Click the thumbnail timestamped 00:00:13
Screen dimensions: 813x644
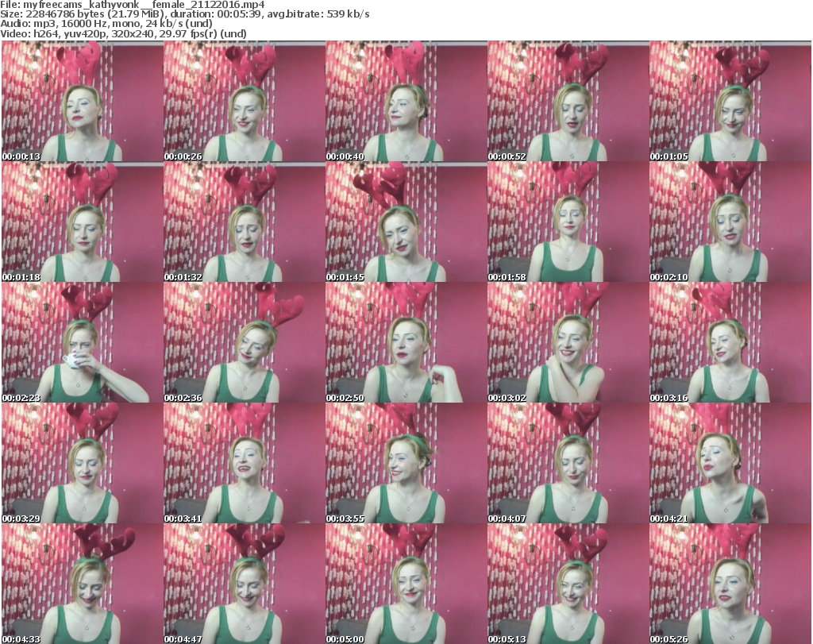pyautogui.click(x=81, y=102)
